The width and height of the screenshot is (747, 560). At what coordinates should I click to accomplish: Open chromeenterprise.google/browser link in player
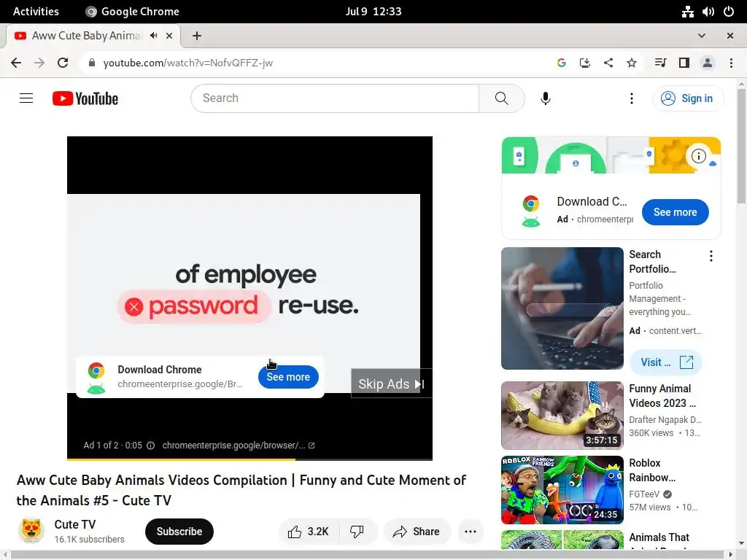point(239,446)
